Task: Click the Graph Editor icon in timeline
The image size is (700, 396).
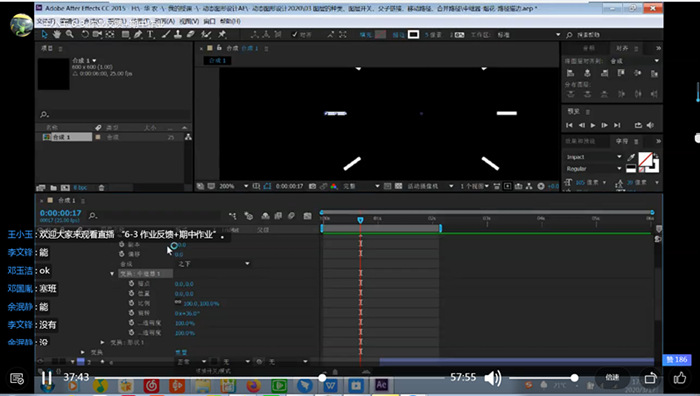Action: click(x=307, y=216)
